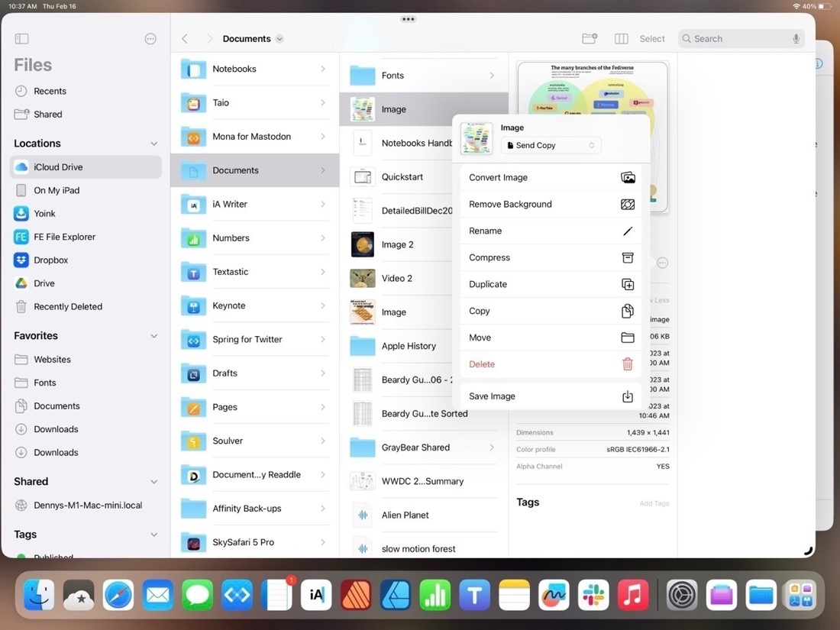
Task: Click the Select button in the toolbar
Action: (x=652, y=38)
